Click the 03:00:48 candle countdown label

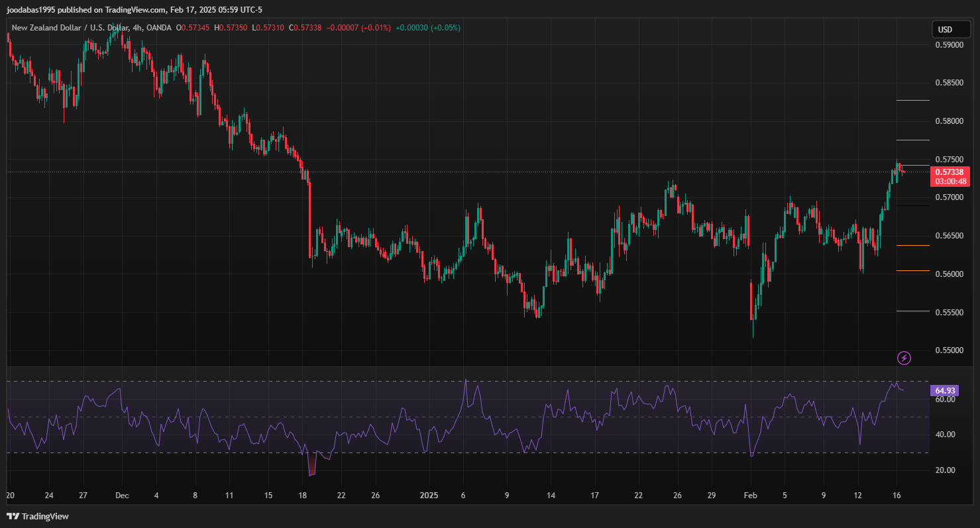(x=950, y=182)
